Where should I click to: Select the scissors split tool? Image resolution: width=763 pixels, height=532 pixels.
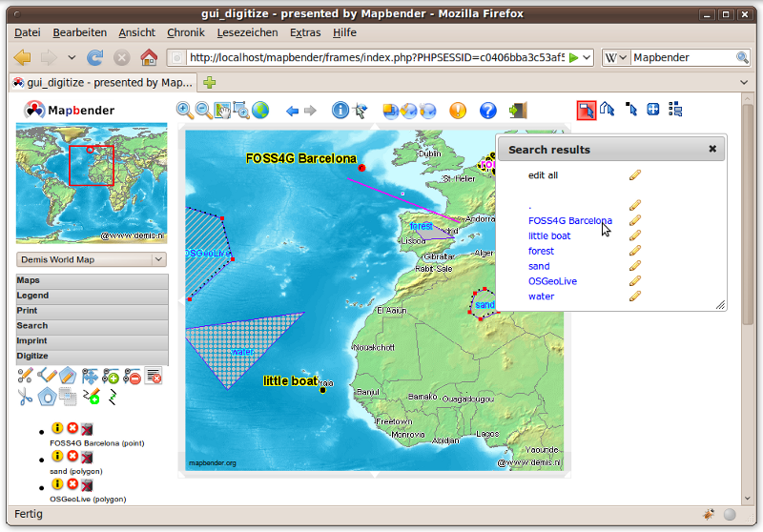[25, 397]
